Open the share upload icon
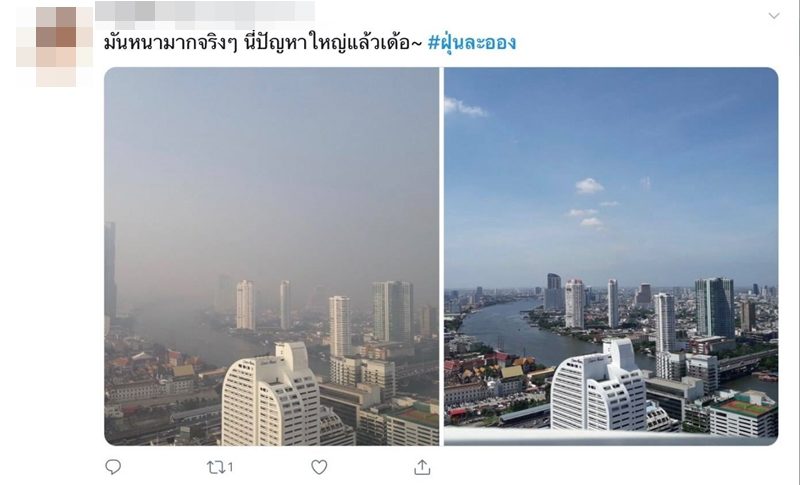Viewport: 800px width, 485px height. [x=422, y=467]
